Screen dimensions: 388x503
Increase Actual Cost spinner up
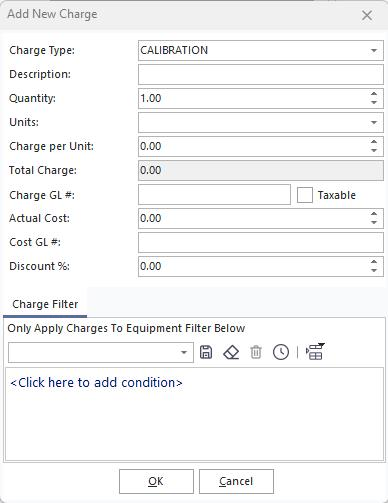click(x=374, y=214)
